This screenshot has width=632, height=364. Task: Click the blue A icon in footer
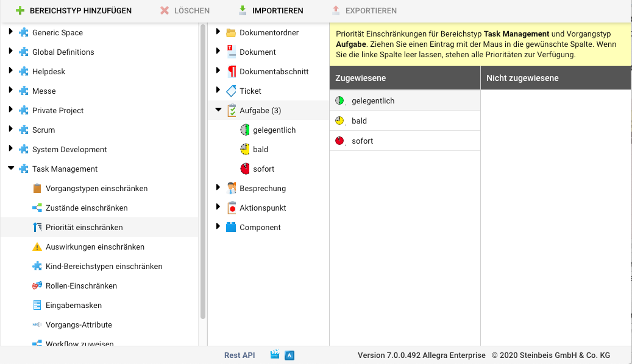click(x=290, y=355)
